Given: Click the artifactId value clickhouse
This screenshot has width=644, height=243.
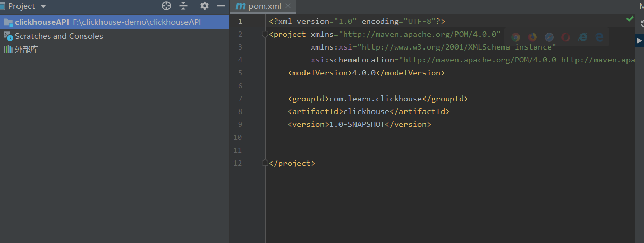Looking at the screenshot, I should (x=366, y=111).
